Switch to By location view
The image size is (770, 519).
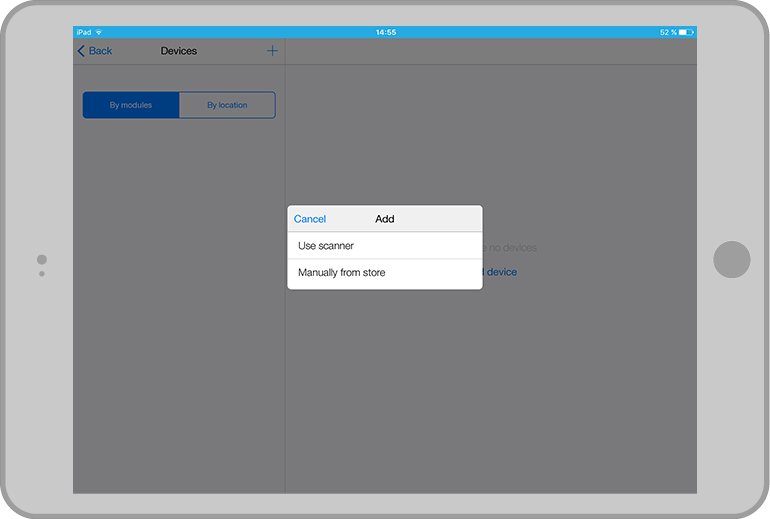pos(227,105)
